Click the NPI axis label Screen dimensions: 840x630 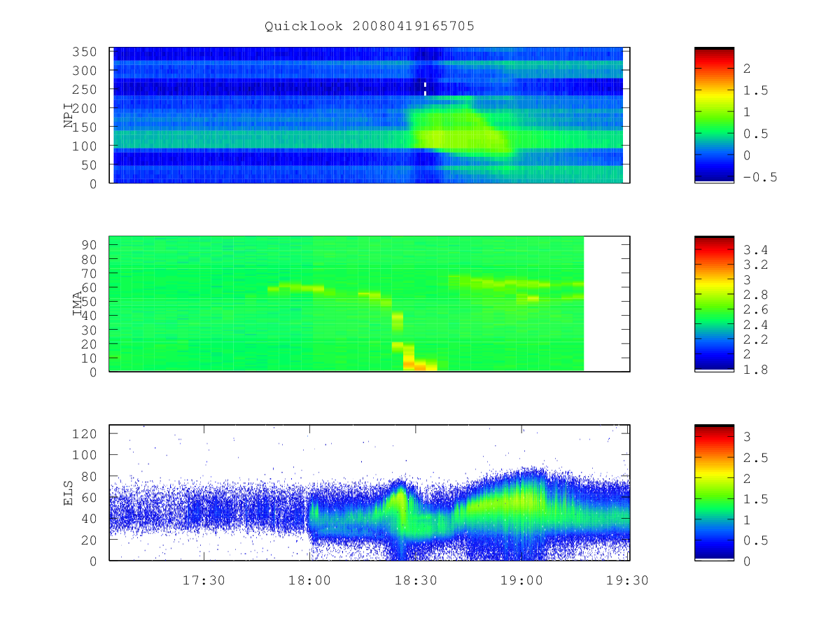69,115
